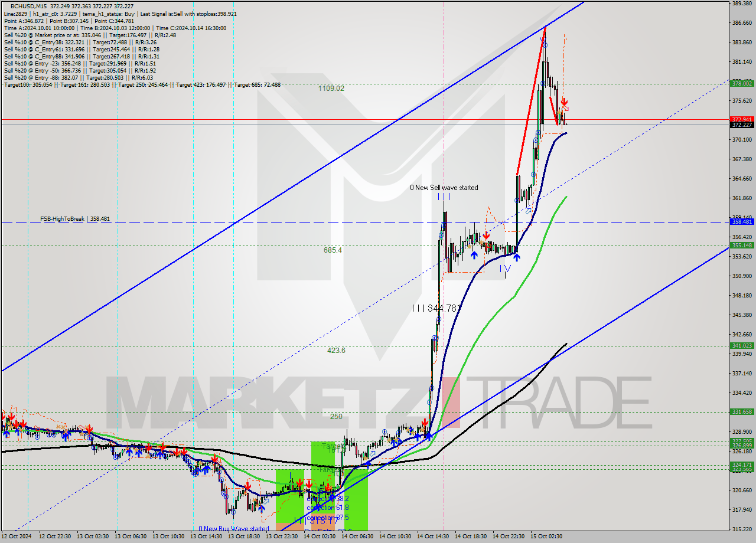The height and width of the screenshot is (543, 756).
Task: Click the 'I V' wave label
Action: click(x=504, y=269)
